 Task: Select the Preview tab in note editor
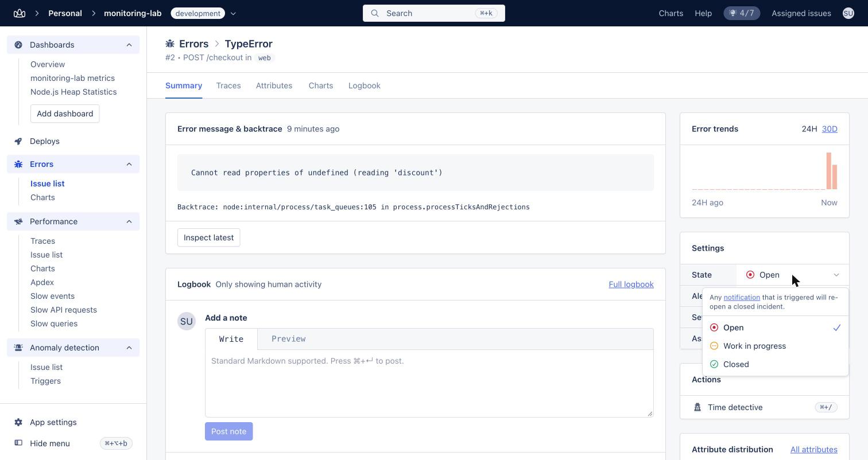(x=288, y=339)
